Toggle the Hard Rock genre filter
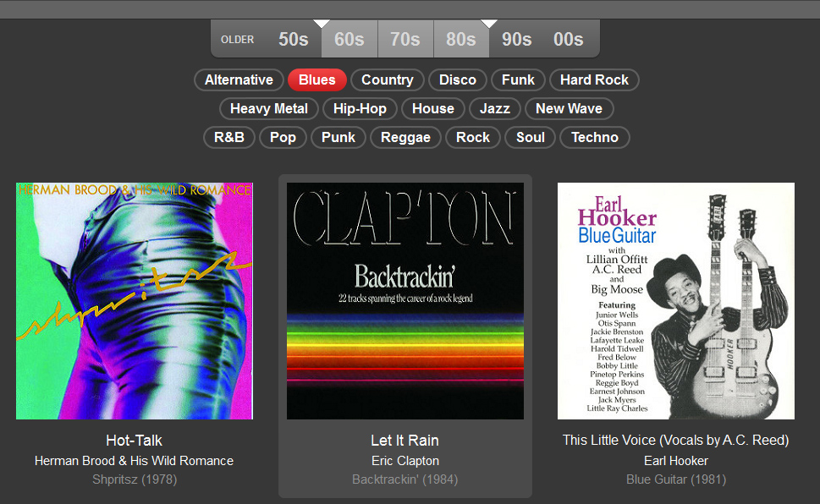The image size is (820, 504). [595, 80]
